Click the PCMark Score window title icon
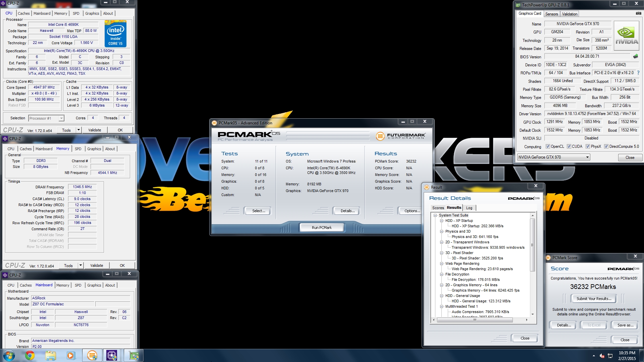This screenshot has width=644, height=362. [548, 258]
